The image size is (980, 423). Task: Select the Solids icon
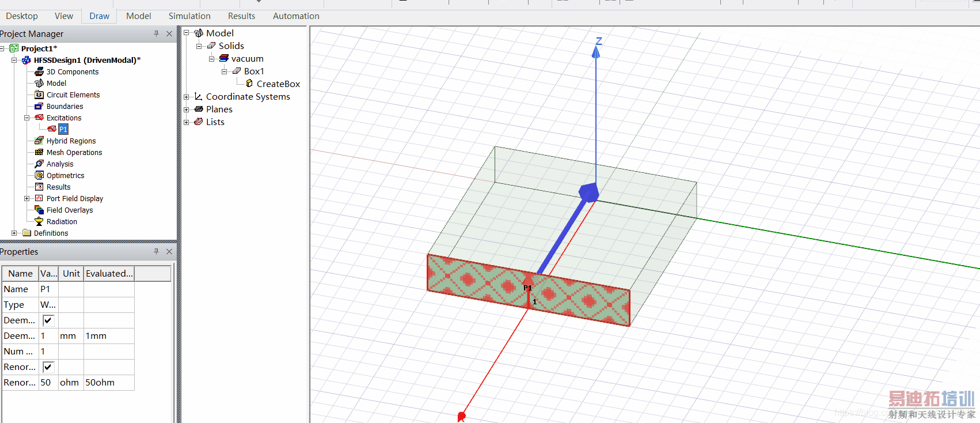(211, 46)
